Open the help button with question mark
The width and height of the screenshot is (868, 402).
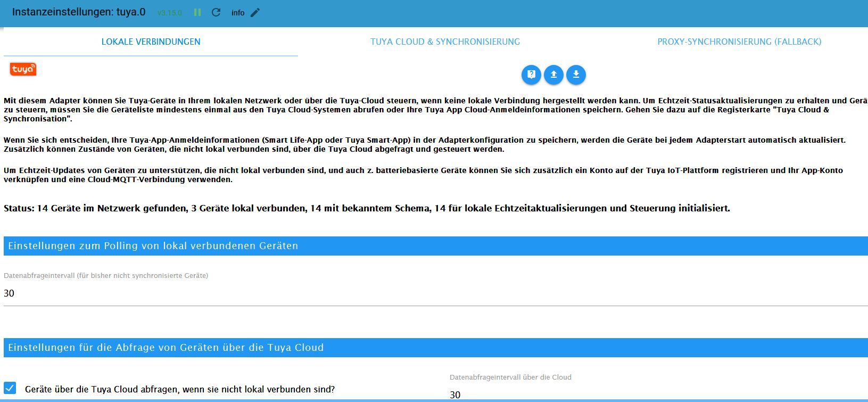[531, 75]
